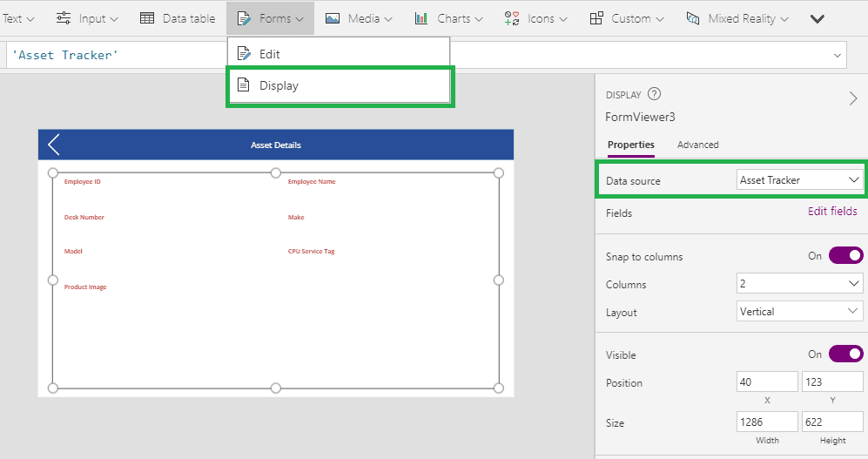Toggle Snap to columns switch
Screen dimensions: 868x459
pyautogui.click(x=844, y=256)
